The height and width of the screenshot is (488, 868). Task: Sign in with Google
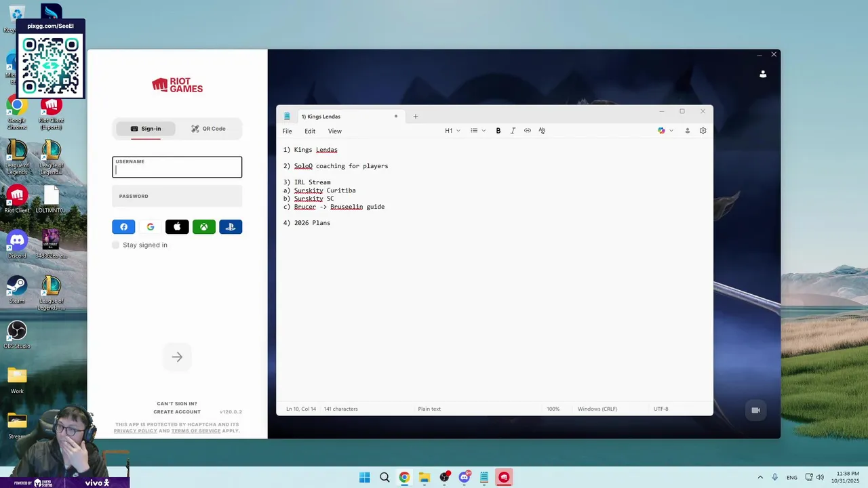151,227
